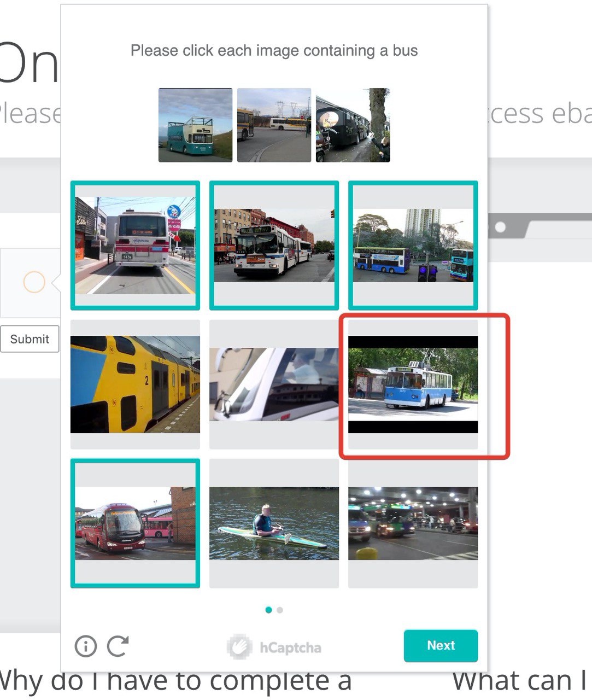This screenshot has height=700, width=592.
Task: Go to first challenge page dot
Action: coord(268,610)
